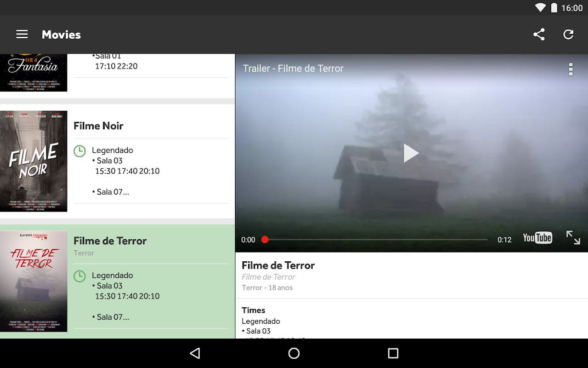Image resolution: width=588 pixels, height=368 pixels.
Task: Tap the Terror genre label under list title
Action: pyautogui.click(x=84, y=253)
